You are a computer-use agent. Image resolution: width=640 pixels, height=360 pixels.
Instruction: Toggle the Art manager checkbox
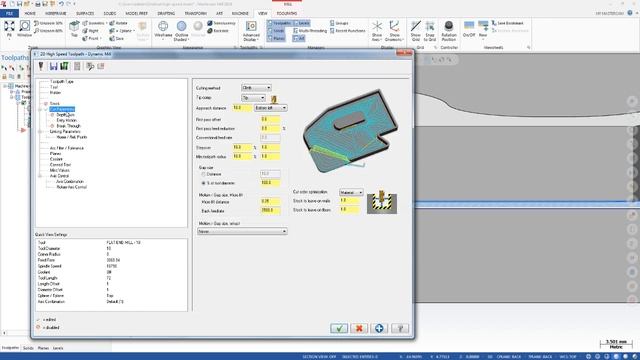(x=296, y=38)
